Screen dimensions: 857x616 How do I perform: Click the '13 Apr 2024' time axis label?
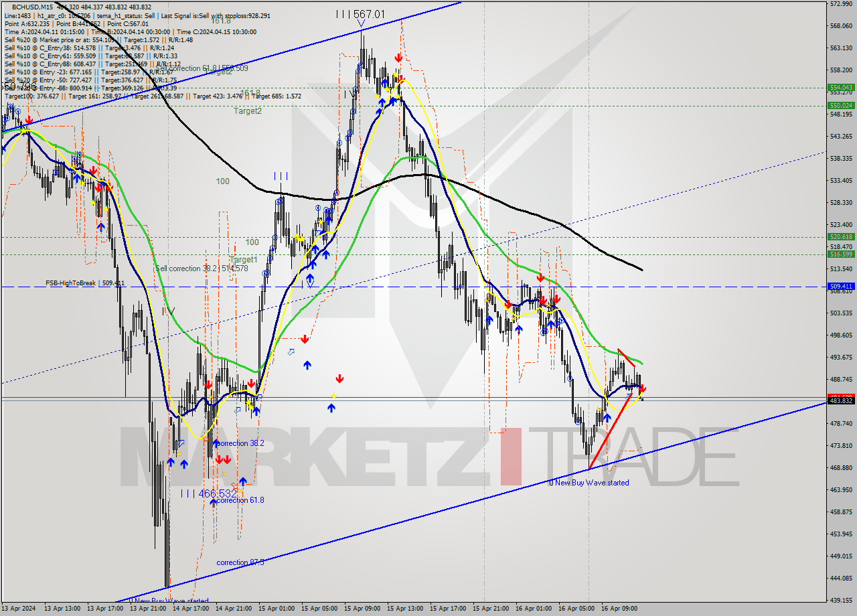pos(19,609)
